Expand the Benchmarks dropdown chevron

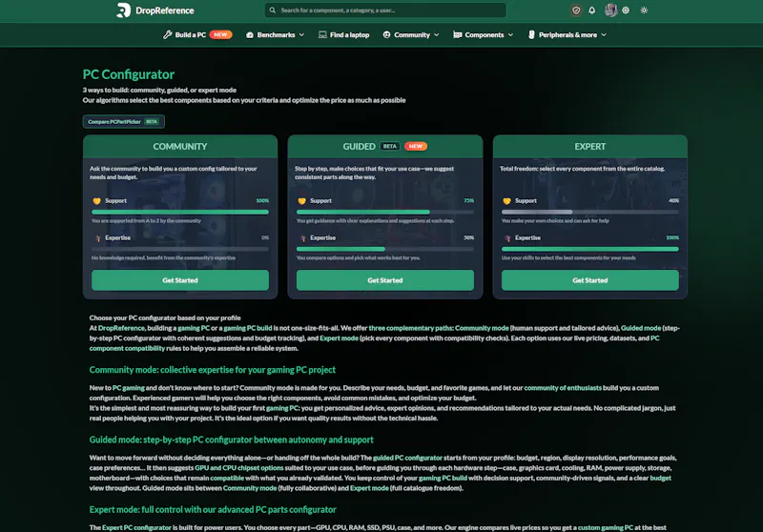click(x=301, y=35)
